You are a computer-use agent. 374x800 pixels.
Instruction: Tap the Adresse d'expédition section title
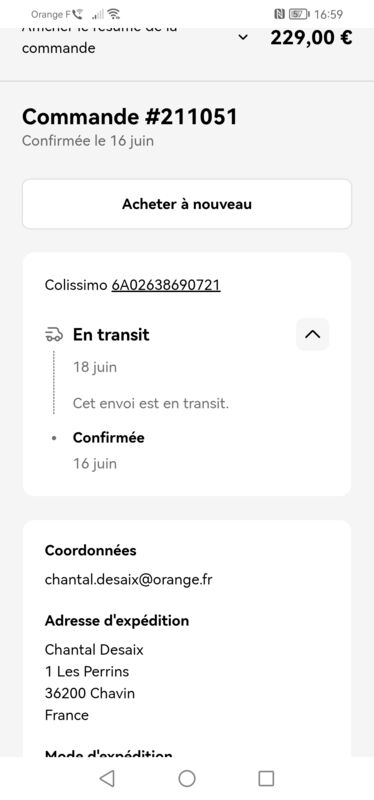[117, 620]
